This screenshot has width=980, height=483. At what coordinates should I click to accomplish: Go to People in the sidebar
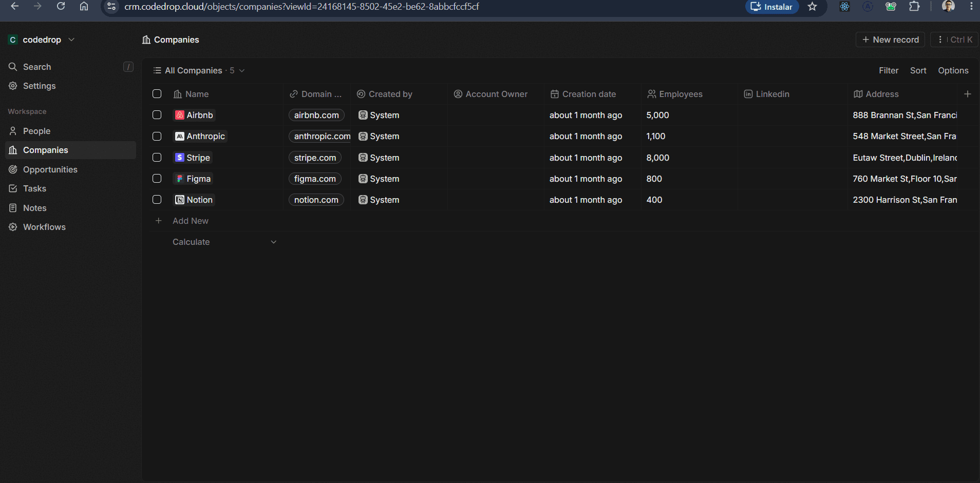[x=70, y=131]
